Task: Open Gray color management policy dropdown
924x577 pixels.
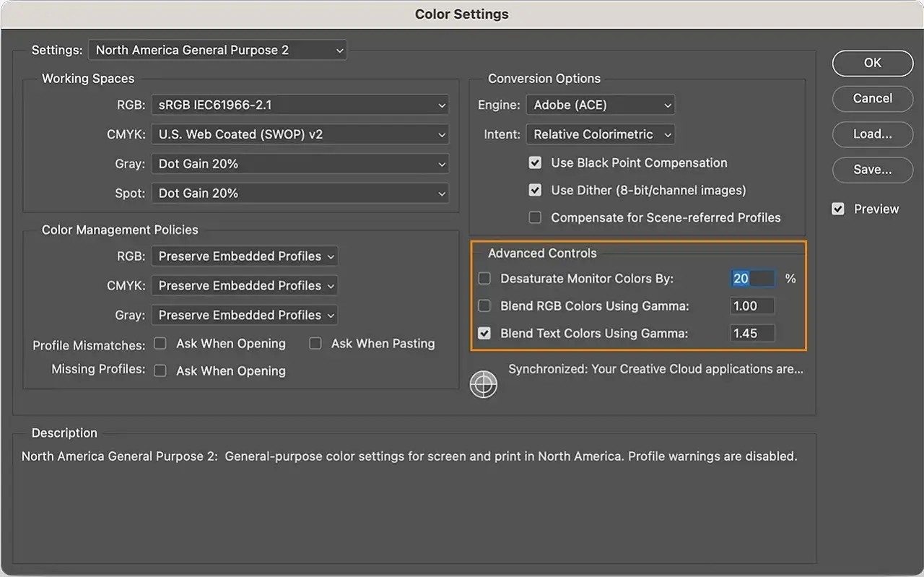Action: pyautogui.click(x=244, y=316)
